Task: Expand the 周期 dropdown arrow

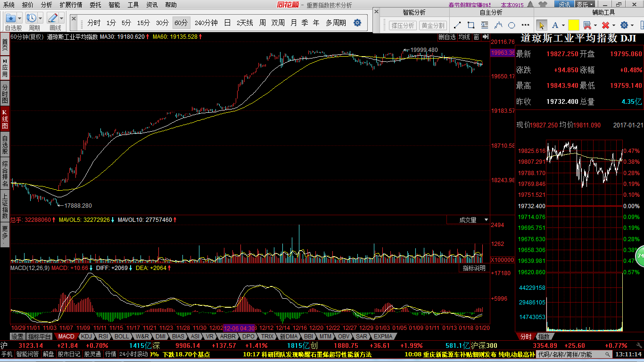Action: (41, 18)
